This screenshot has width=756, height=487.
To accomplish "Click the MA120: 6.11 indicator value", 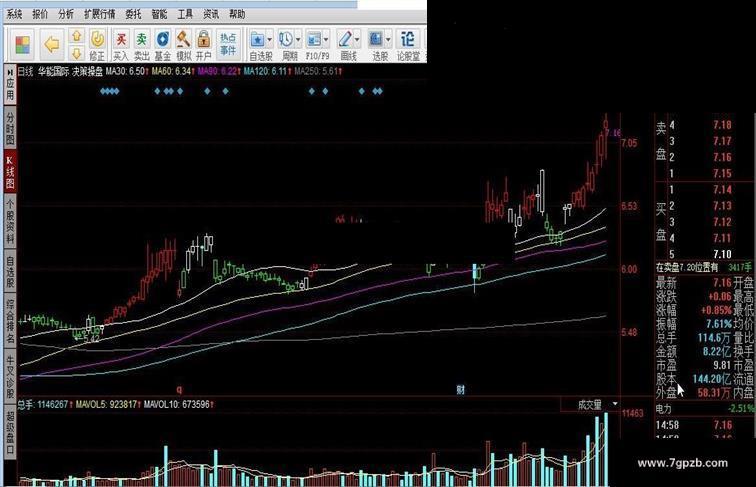I will tap(267, 71).
